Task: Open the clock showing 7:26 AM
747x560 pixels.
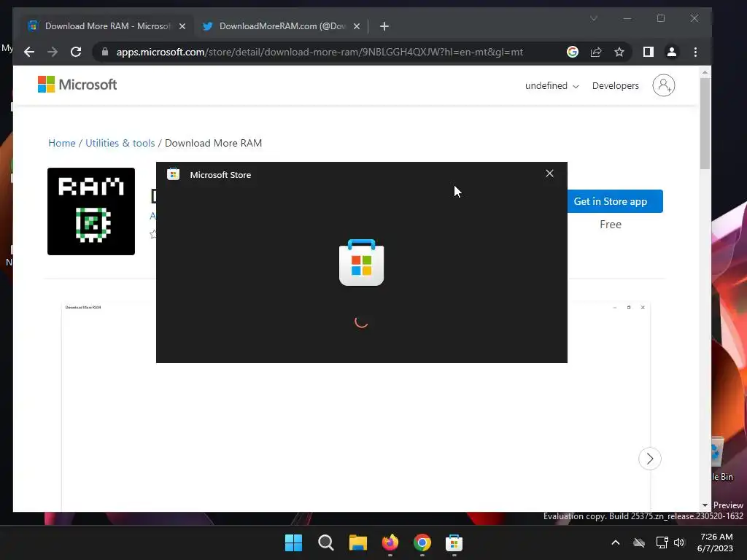Action: click(716, 542)
